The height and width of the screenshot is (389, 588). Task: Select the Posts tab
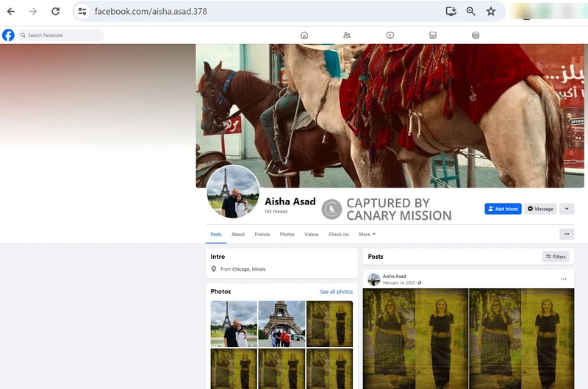click(x=216, y=234)
